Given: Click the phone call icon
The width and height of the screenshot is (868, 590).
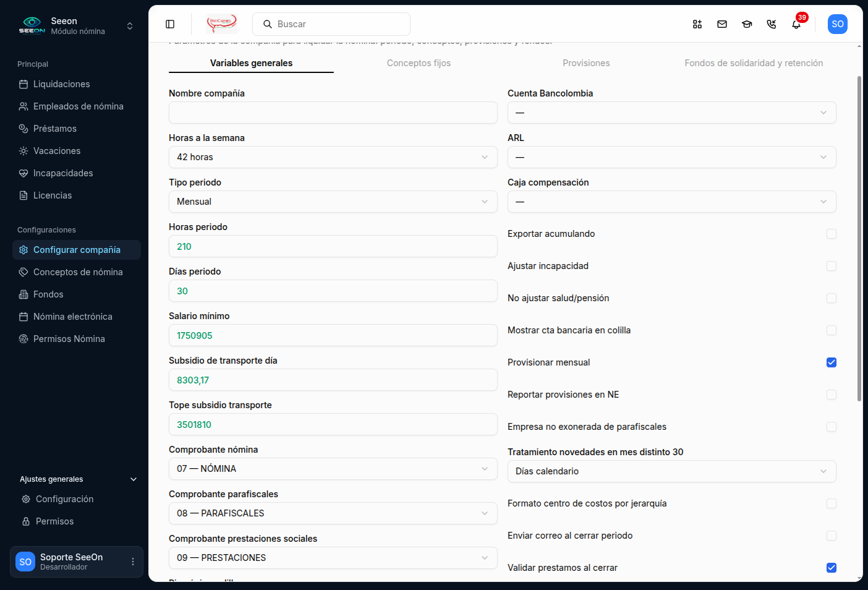Looking at the screenshot, I should pos(772,24).
